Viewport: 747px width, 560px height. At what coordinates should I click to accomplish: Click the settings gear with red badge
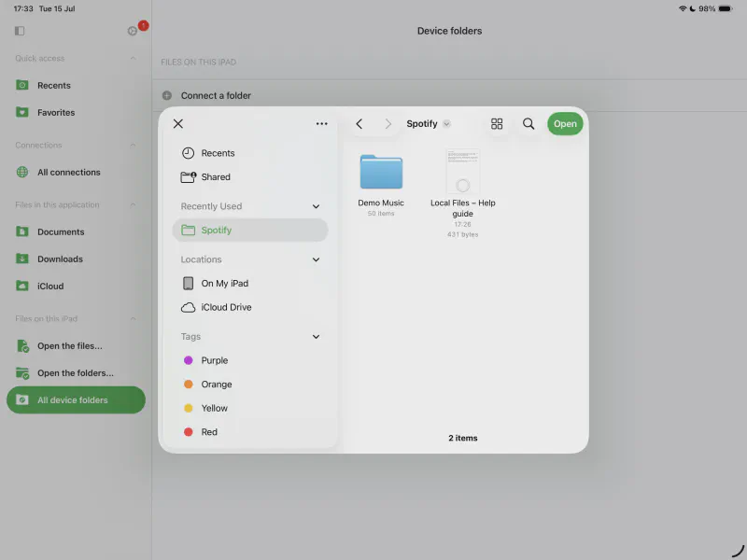coord(134,31)
